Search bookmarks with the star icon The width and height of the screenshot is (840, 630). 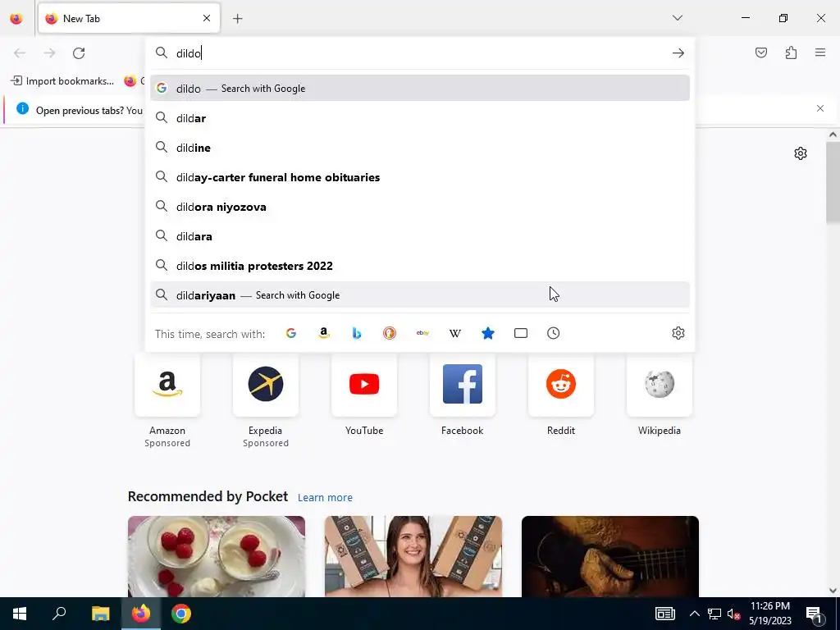coord(488,333)
